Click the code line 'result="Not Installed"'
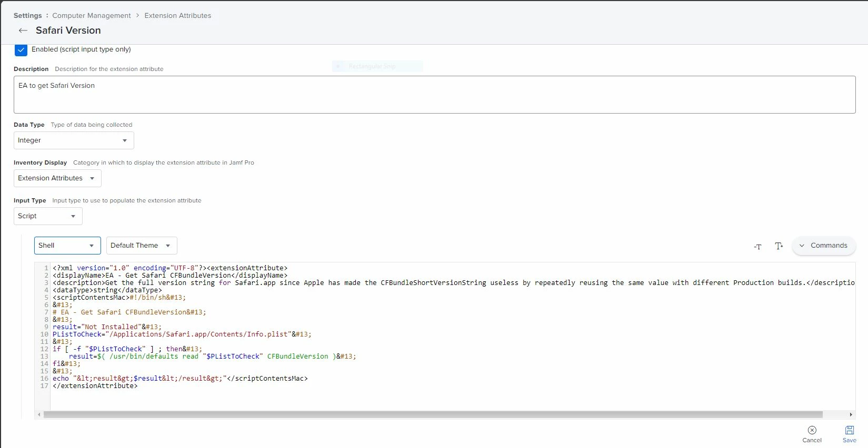 coord(107,327)
